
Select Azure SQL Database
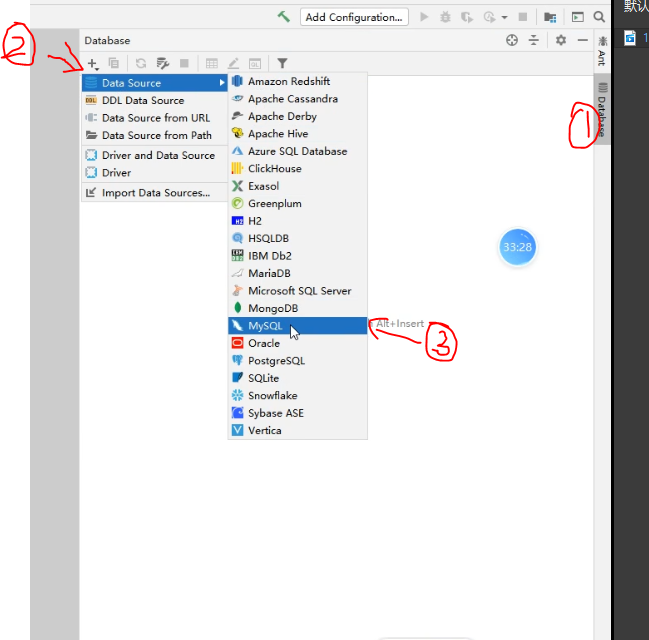pyautogui.click(x=298, y=151)
